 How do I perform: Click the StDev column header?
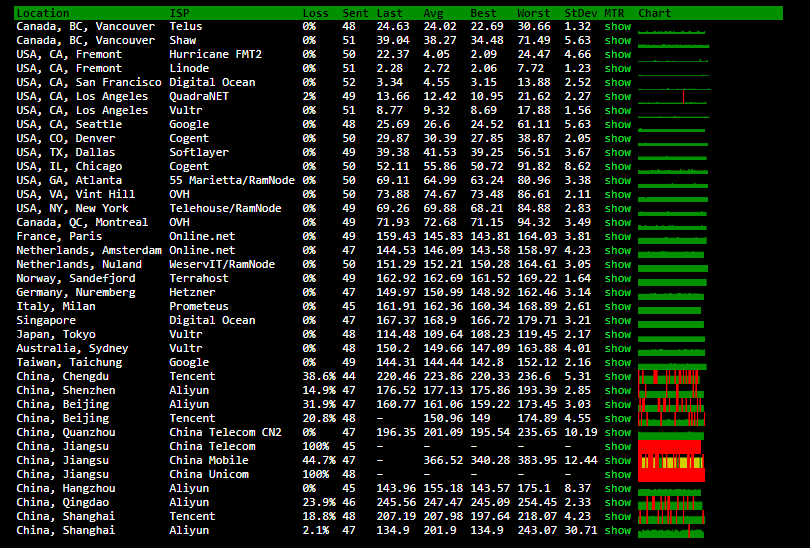(581, 13)
